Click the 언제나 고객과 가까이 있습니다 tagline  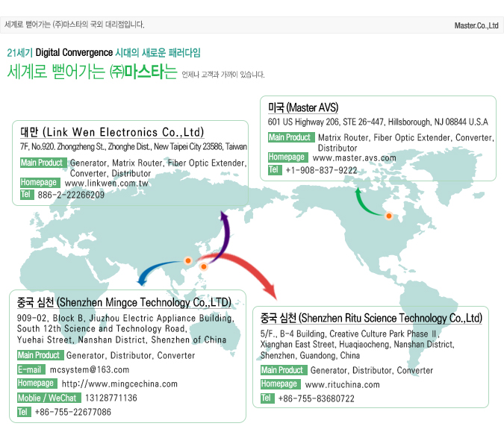[x=223, y=75]
